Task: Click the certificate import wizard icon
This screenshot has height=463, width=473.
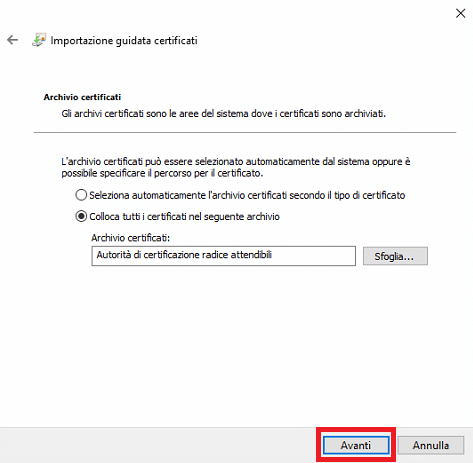Action: [x=39, y=40]
